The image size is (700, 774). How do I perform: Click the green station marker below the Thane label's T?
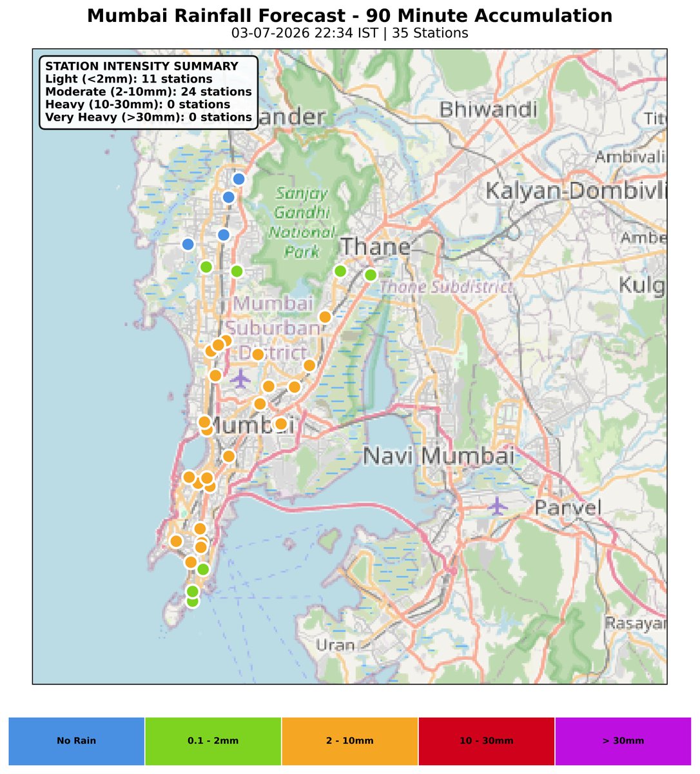(x=340, y=271)
